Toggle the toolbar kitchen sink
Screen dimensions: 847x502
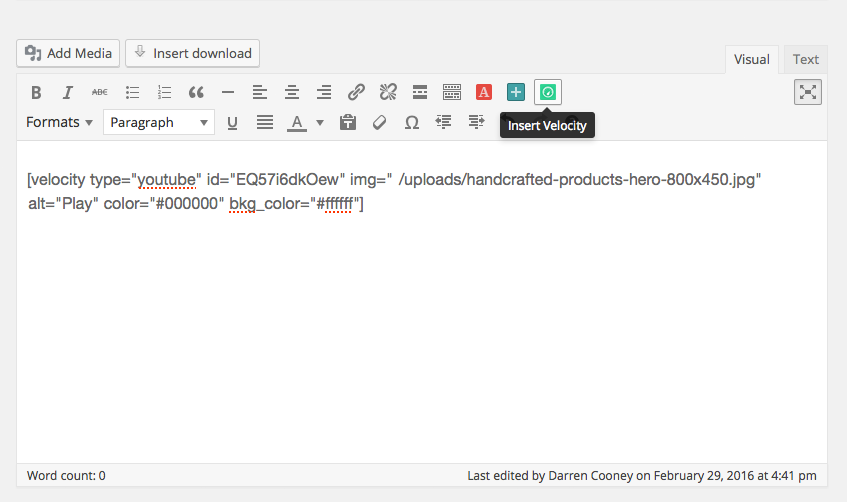click(x=452, y=92)
